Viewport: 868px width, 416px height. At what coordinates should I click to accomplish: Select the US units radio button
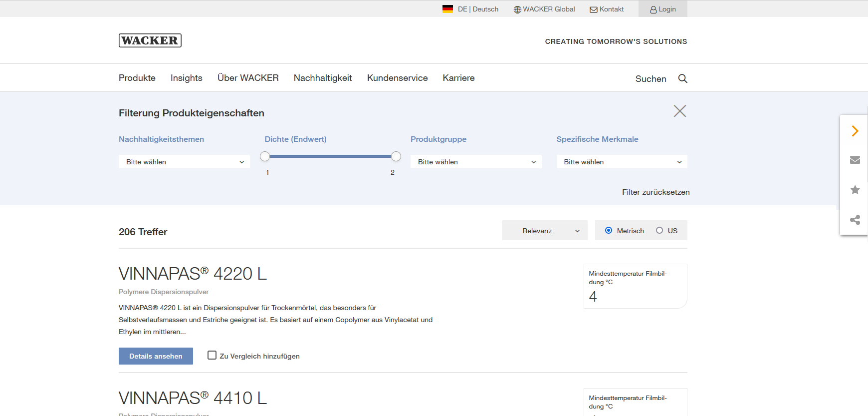click(x=659, y=230)
